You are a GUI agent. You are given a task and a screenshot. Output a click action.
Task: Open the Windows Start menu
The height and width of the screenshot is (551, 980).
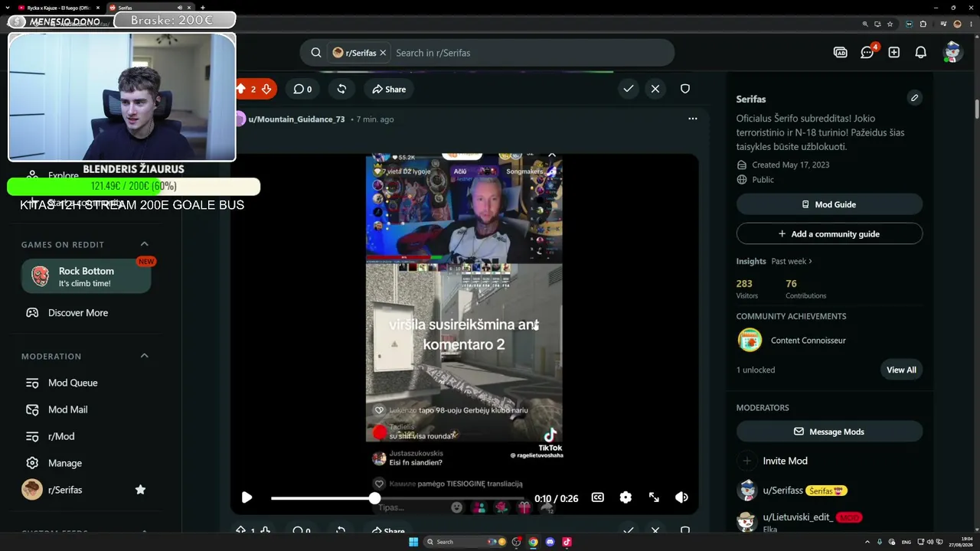tap(413, 542)
